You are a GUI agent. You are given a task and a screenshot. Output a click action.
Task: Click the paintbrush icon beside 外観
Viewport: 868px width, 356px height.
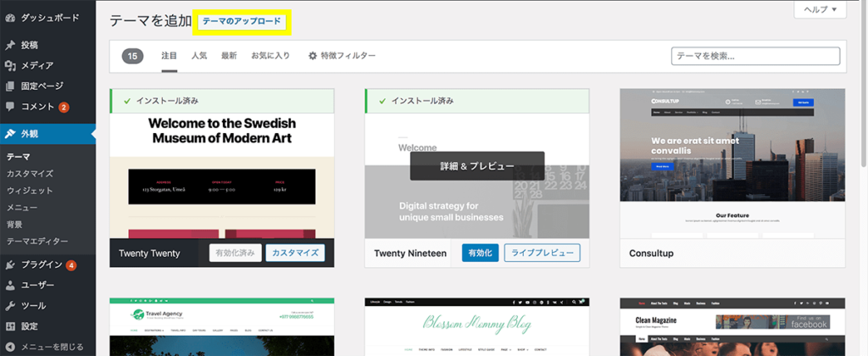pyautogui.click(x=9, y=133)
